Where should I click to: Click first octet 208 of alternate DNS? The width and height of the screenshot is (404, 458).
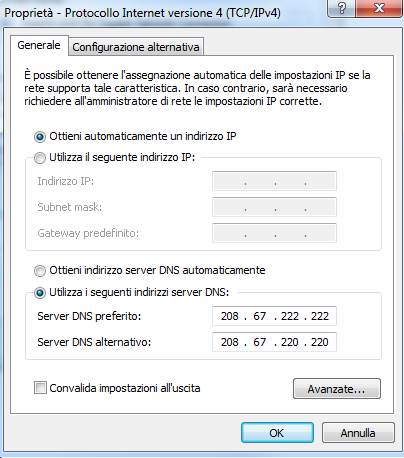[x=229, y=342]
